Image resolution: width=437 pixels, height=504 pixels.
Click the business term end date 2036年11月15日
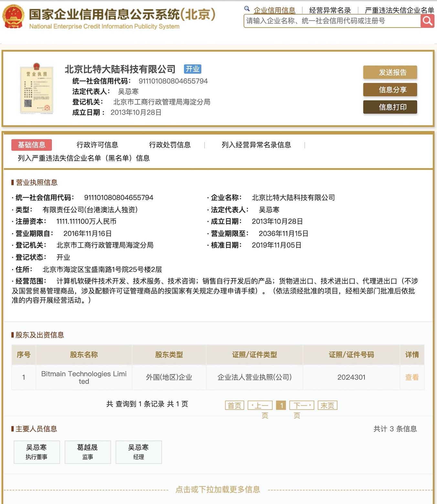click(283, 233)
